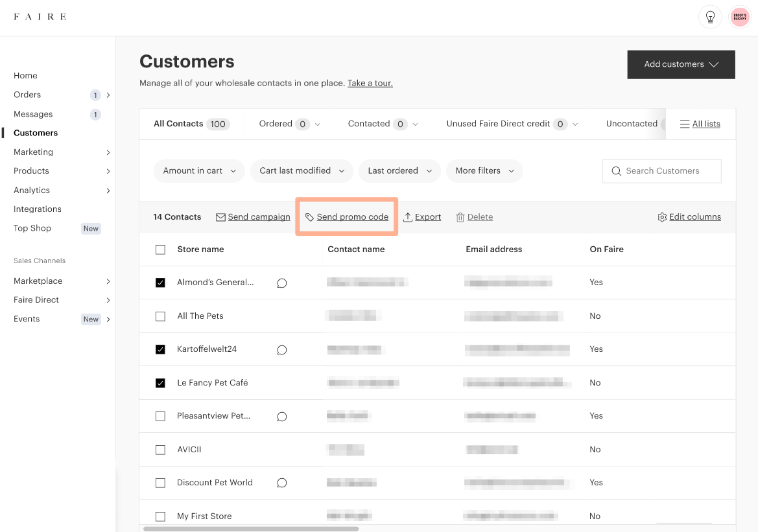Uncheck the Le Fancy Pet Café checkbox
The height and width of the screenshot is (532, 758).
tap(161, 383)
